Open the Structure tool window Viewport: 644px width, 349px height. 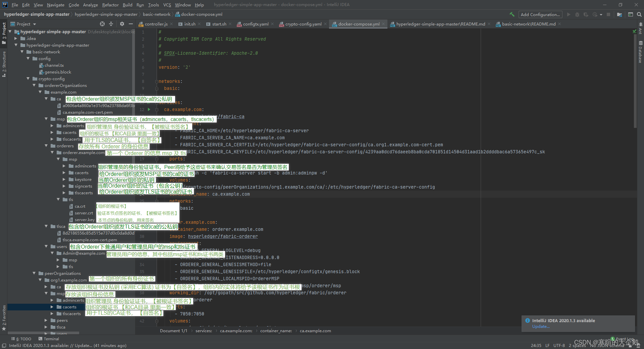[4, 64]
